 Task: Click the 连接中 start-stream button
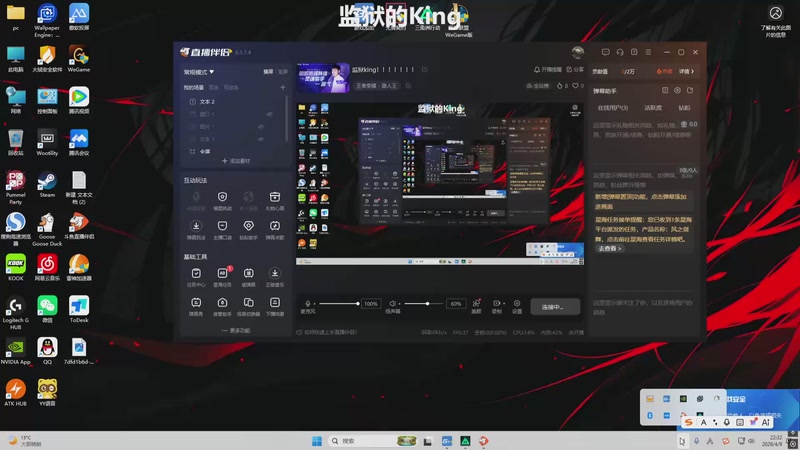pyautogui.click(x=555, y=307)
